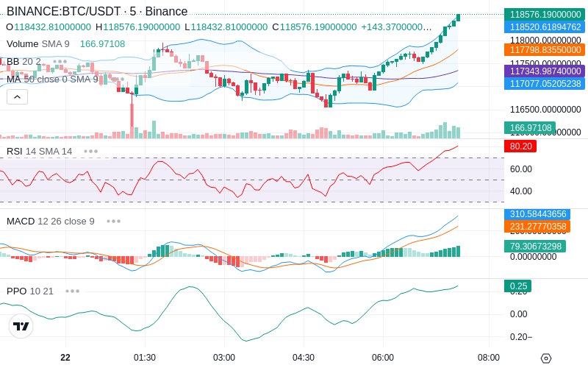Click the red RSI value label 80.20
This screenshot has width=588, height=368.
coord(520,146)
